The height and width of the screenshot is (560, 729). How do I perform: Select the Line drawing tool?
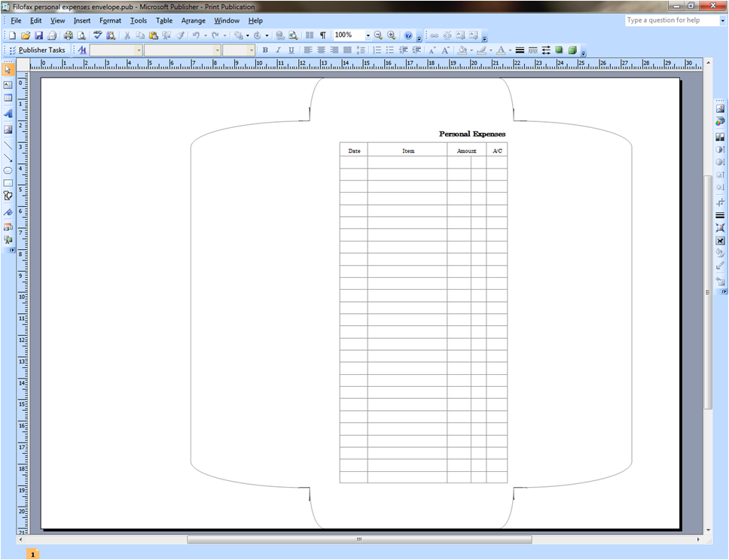click(x=8, y=145)
